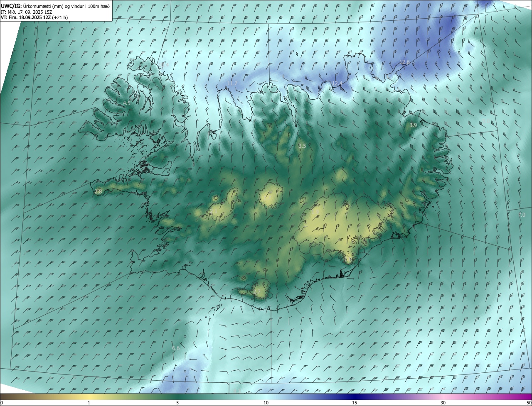
Task: Click the '0' tick label on the color scale
Action: click(x=2, y=403)
